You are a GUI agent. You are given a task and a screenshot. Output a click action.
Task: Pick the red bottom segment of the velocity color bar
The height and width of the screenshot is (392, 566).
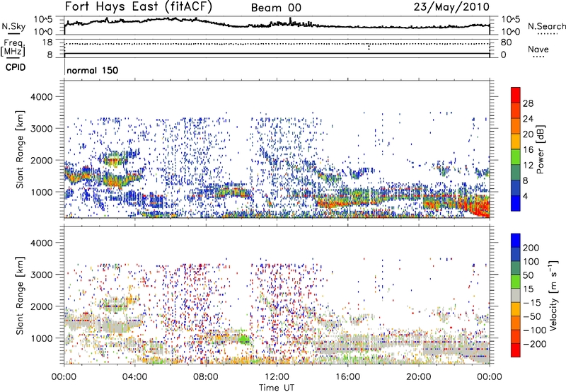(516, 350)
